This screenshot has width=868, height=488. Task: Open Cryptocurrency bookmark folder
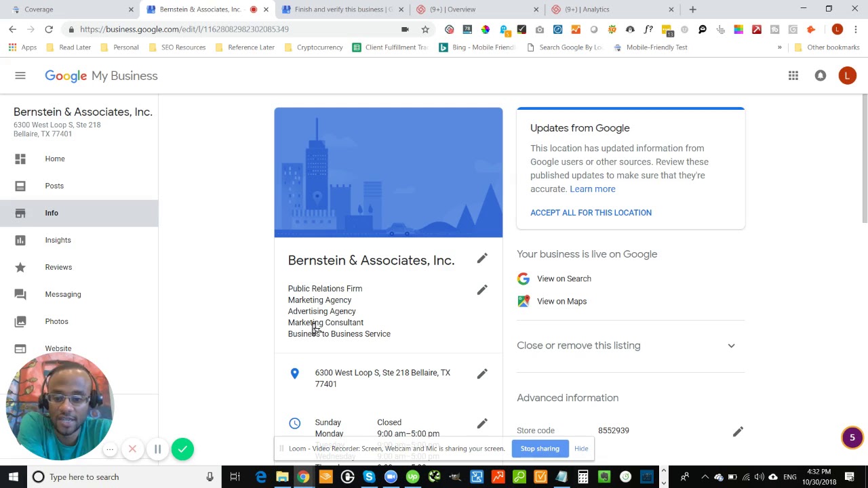coord(313,47)
